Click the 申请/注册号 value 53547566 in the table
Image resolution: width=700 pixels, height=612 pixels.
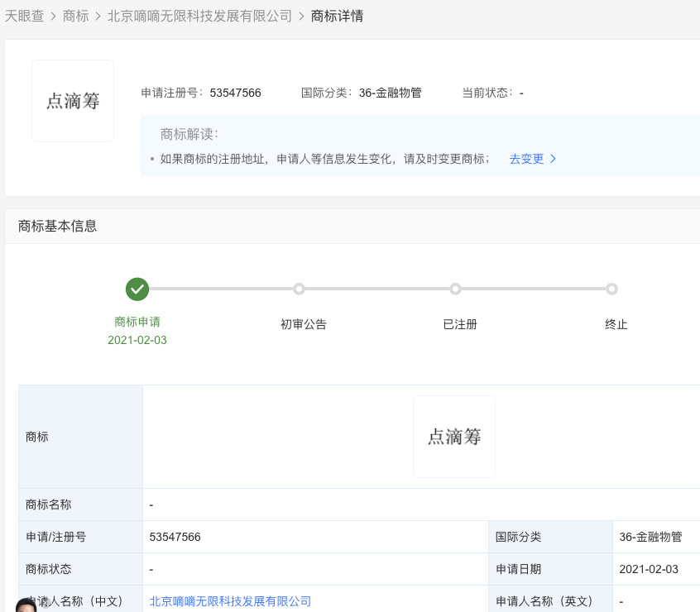tap(175, 537)
